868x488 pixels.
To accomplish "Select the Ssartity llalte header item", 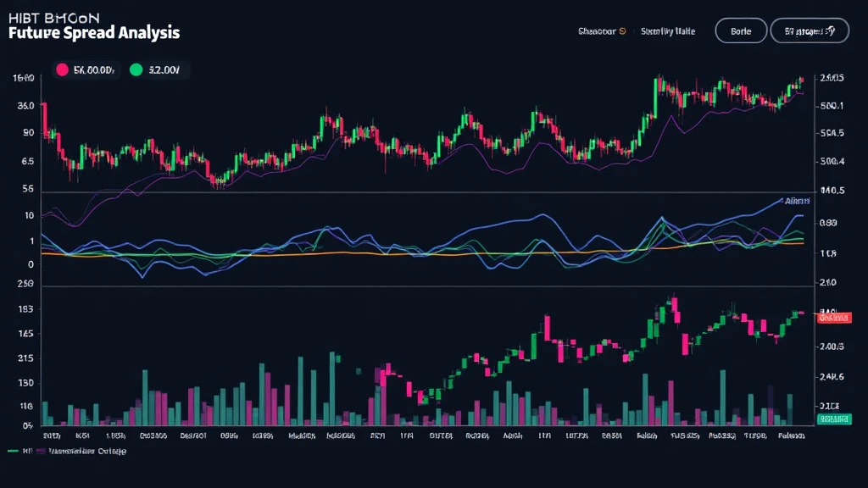I will click(667, 31).
